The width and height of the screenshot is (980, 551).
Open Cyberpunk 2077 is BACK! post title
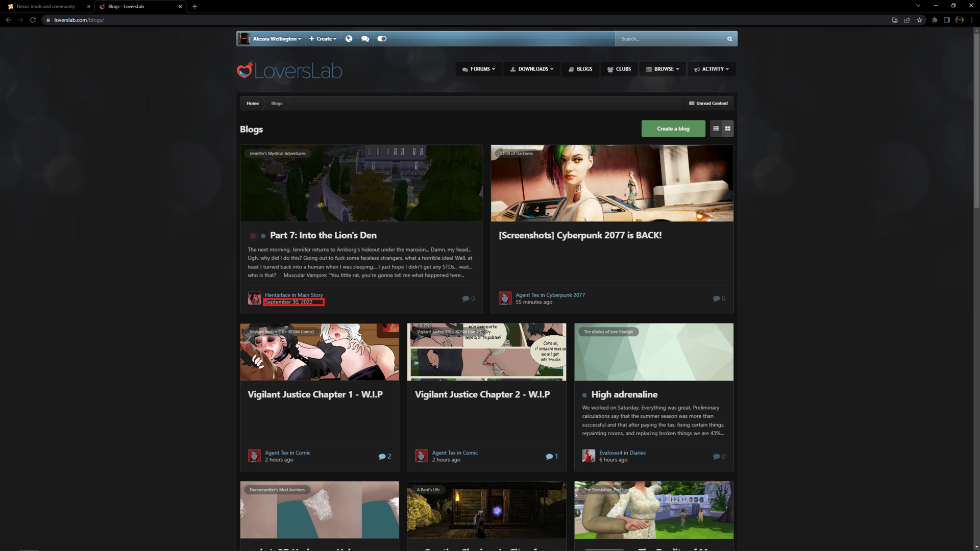pyautogui.click(x=580, y=235)
